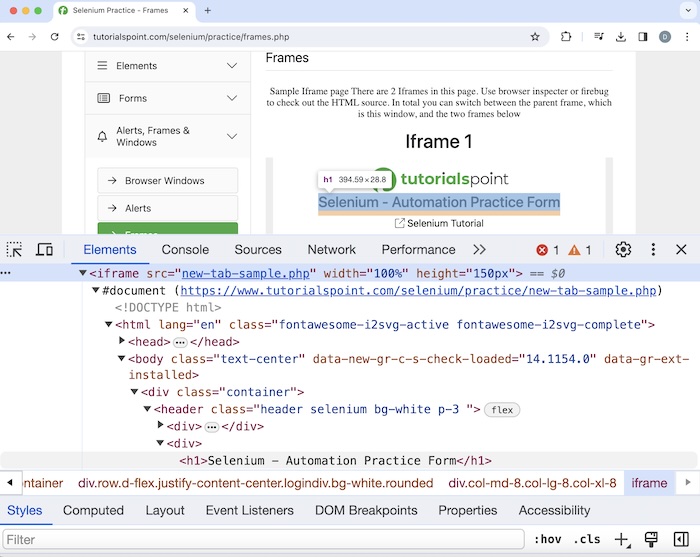700x557 pixels.
Task: Open the Extensions puzzle icon
Action: (x=566, y=37)
